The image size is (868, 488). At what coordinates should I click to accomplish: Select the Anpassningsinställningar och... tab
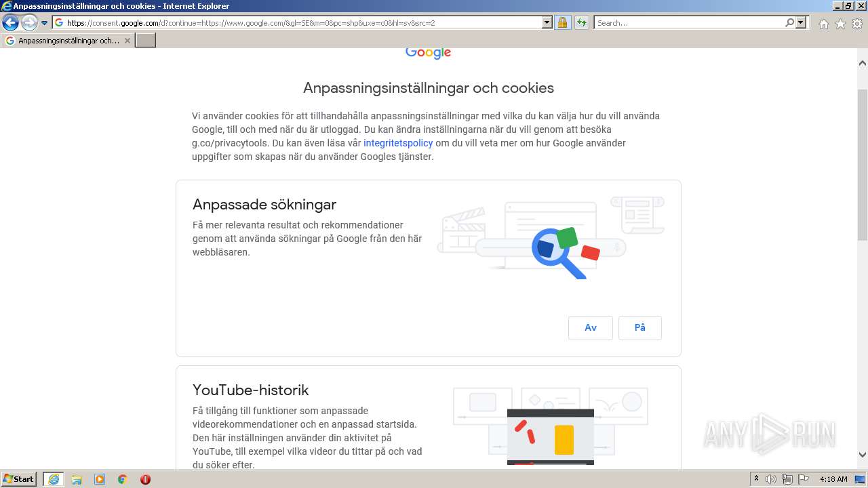coord(68,41)
